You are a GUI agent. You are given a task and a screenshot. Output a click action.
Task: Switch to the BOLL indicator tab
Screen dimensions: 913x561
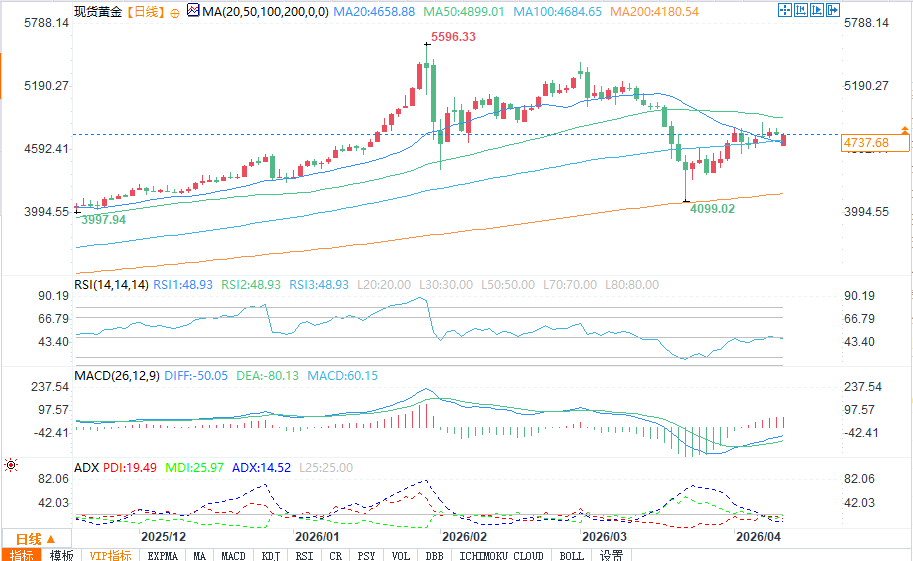(572, 555)
